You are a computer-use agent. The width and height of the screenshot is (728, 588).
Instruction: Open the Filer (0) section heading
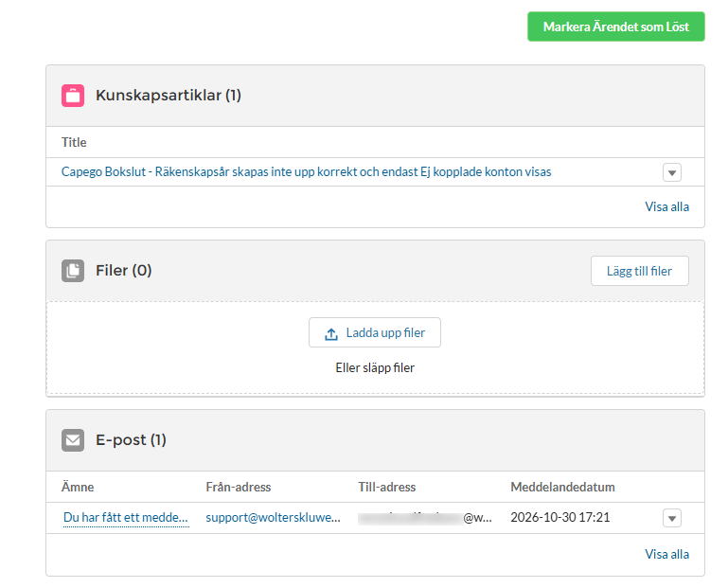[x=123, y=270]
